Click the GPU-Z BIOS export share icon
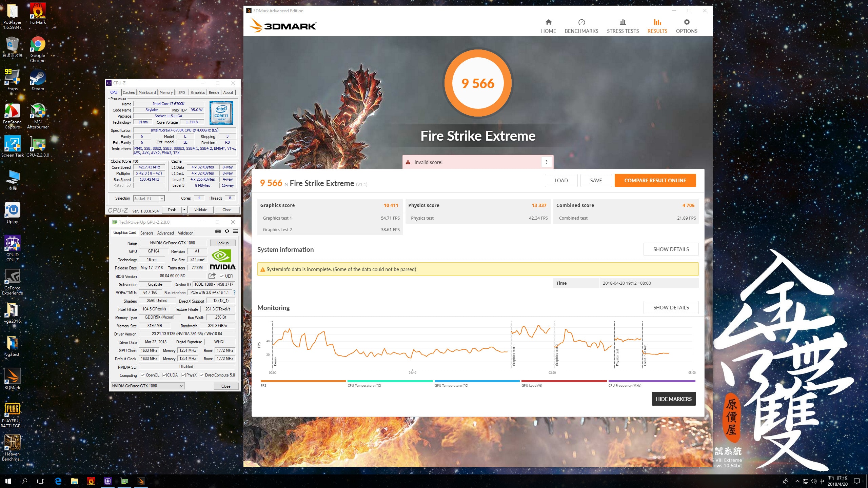 click(212, 276)
